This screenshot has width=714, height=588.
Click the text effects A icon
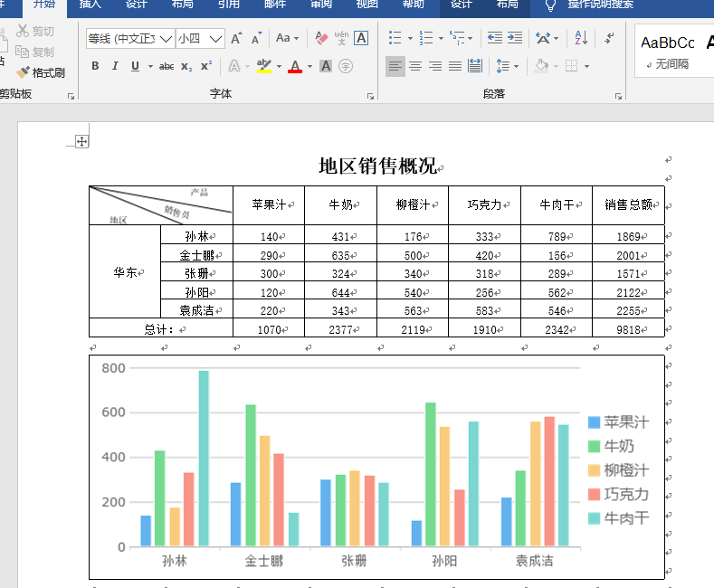coord(234,66)
